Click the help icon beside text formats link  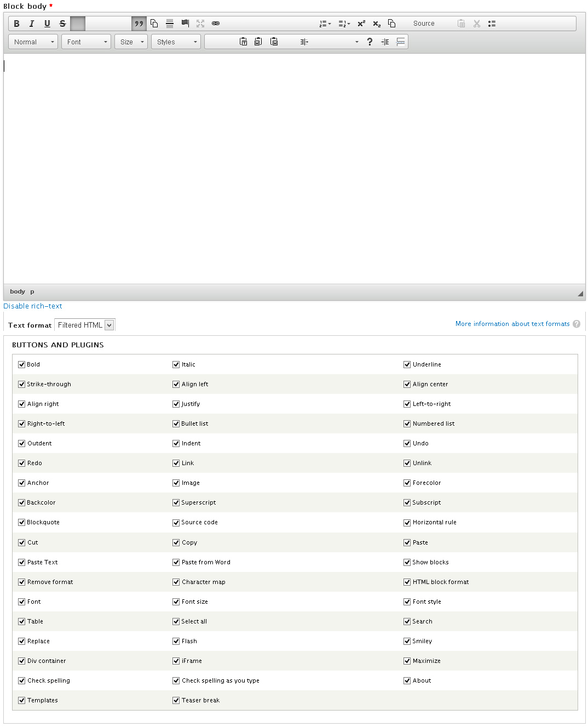click(577, 324)
